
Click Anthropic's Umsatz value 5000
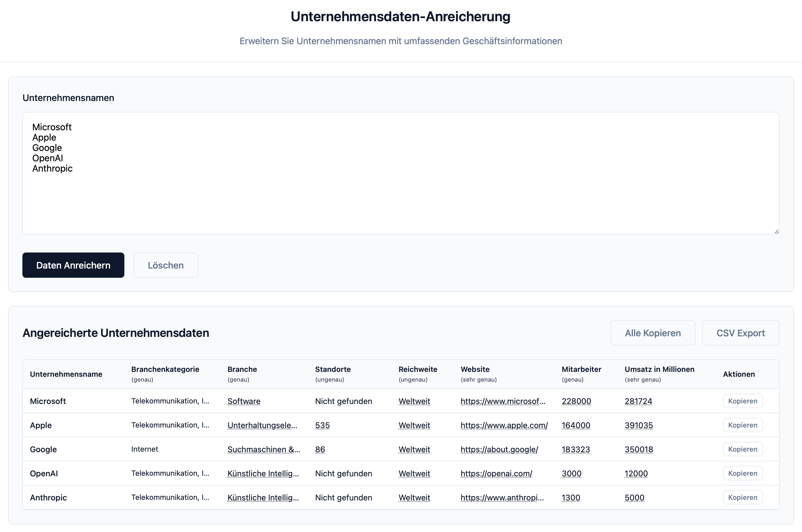coord(634,498)
